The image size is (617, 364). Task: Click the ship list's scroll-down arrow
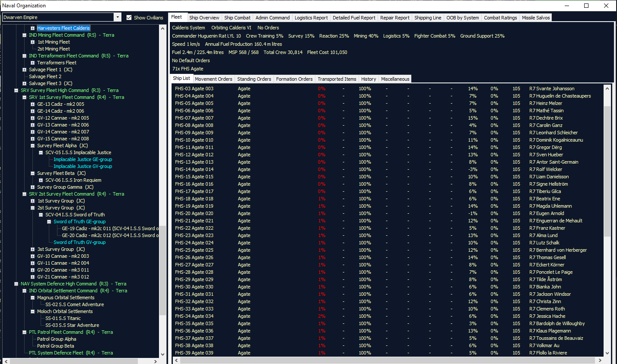pyautogui.click(x=607, y=353)
